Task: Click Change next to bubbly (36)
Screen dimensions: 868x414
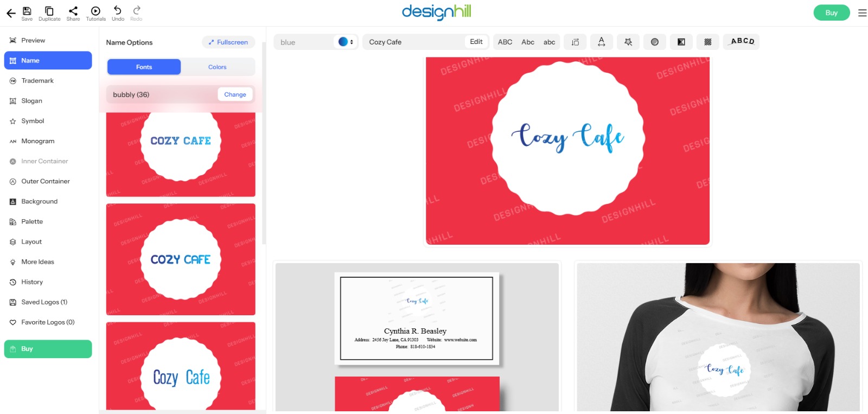Action: tap(235, 94)
